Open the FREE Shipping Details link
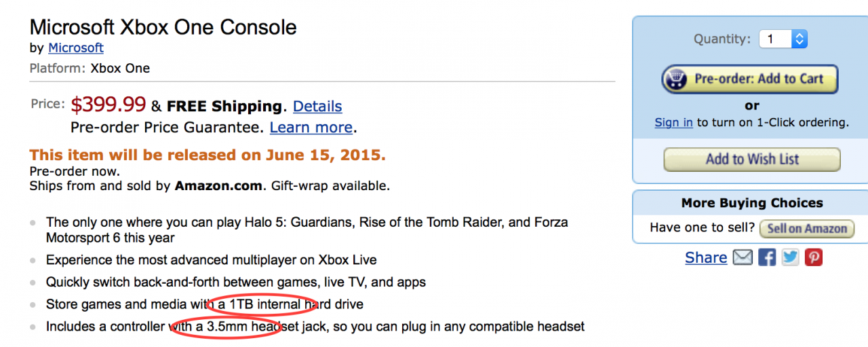The width and height of the screenshot is (868, 347). [317, 106]
